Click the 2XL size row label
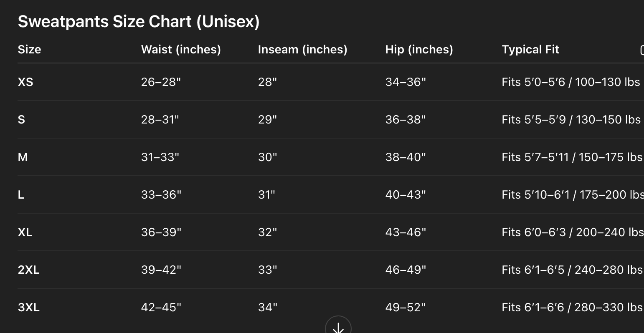 click(29, 270)
